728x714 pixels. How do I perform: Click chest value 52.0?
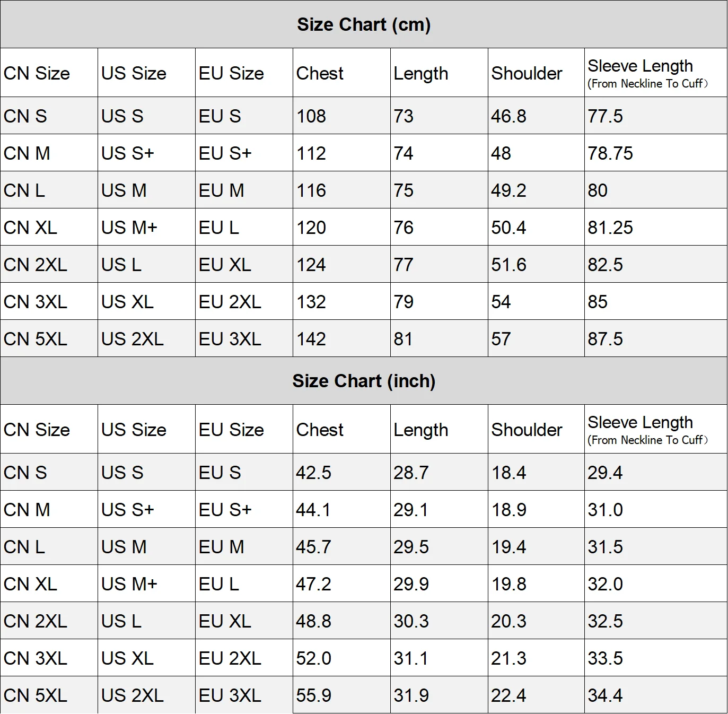pos(313,658)
